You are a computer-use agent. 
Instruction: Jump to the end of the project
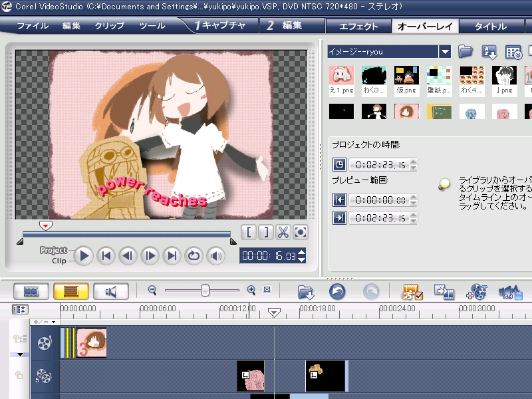[172, 256]
